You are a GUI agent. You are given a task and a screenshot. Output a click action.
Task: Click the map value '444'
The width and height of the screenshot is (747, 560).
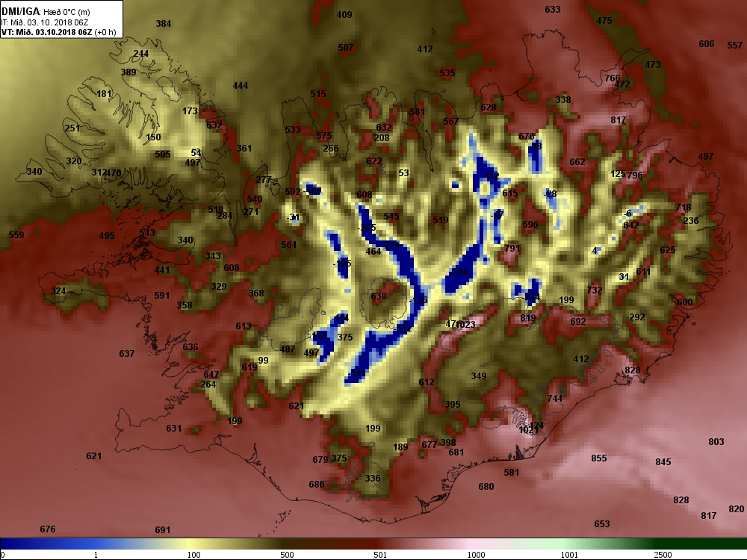240,86
